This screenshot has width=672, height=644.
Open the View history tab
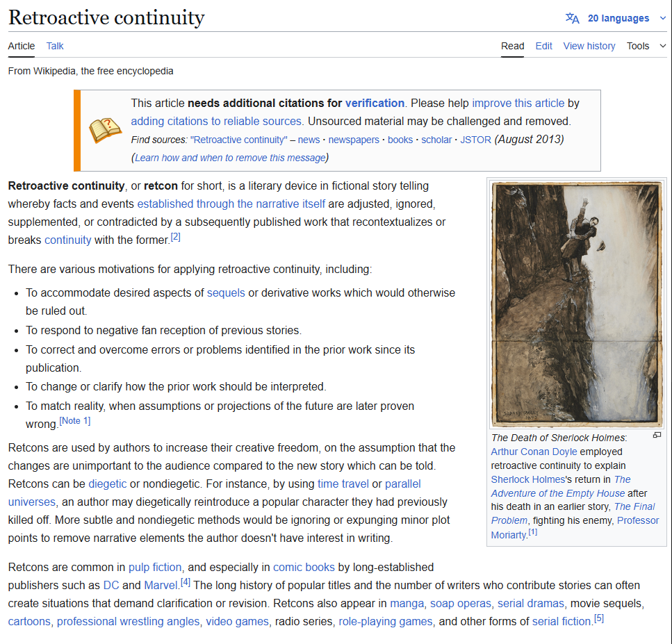click(x=589, y=46)
